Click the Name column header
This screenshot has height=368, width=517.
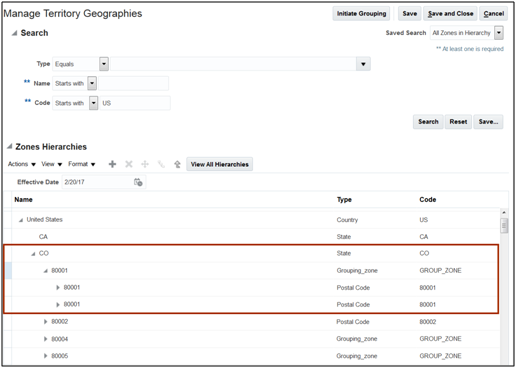click(x=23, y=200)
